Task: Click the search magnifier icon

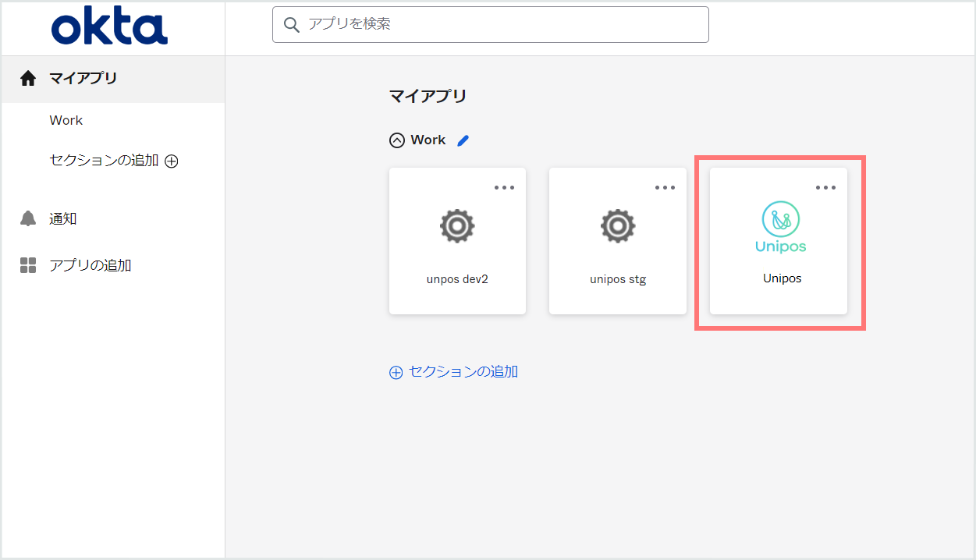Action: point(292,25)
